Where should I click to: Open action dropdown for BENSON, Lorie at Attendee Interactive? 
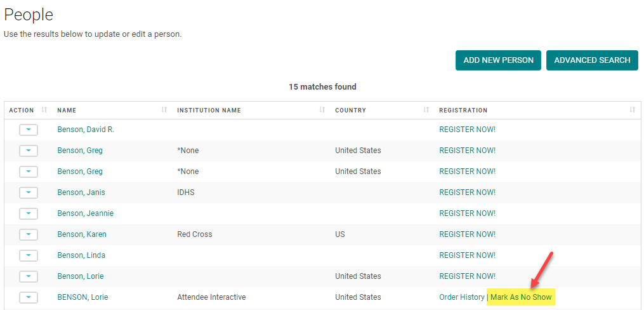(x=29, y=297)
